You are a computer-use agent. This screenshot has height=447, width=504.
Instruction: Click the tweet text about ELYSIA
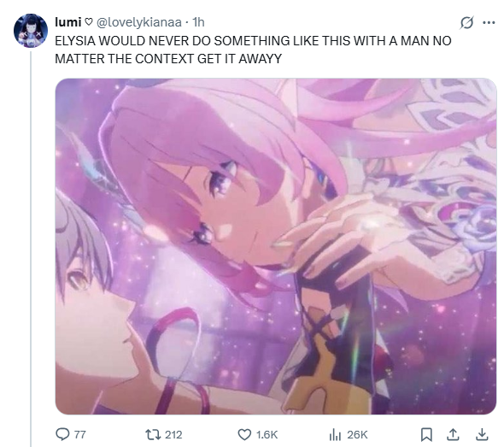(253, 50)
